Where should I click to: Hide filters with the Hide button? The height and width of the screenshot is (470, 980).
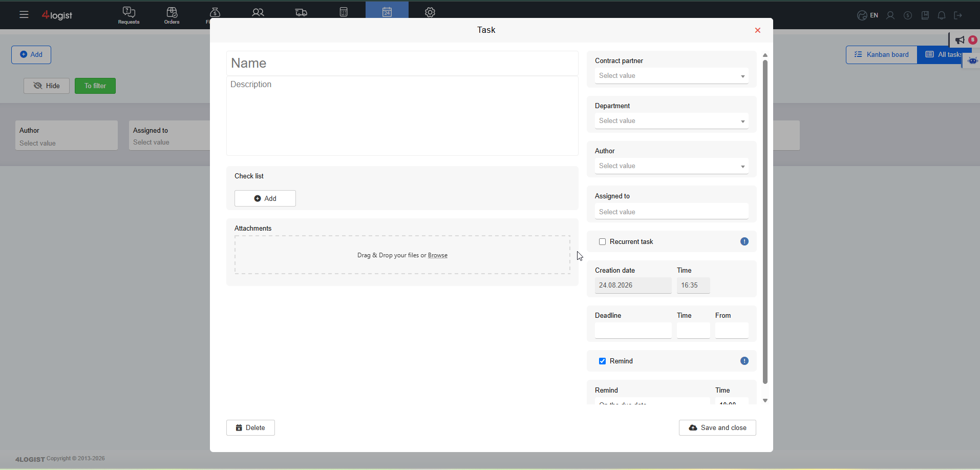[47, 86]
